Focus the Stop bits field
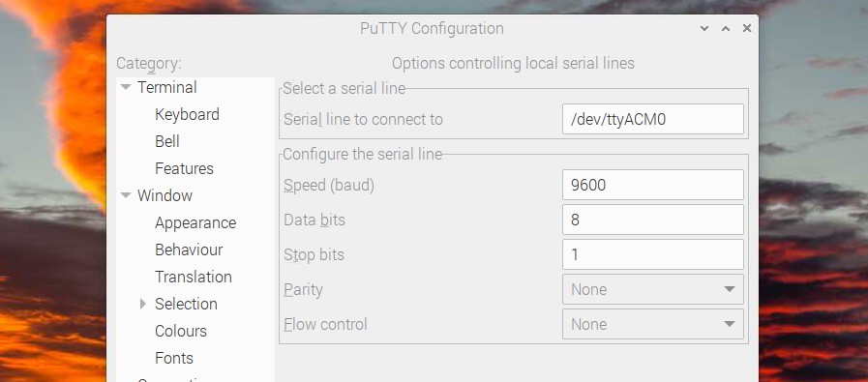This screenshot has width=868, height=382. (x=652, y=254)
